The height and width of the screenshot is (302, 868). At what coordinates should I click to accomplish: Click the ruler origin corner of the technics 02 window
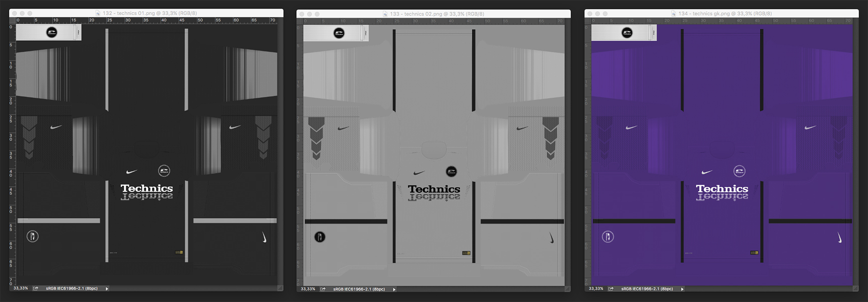point(300,21)
